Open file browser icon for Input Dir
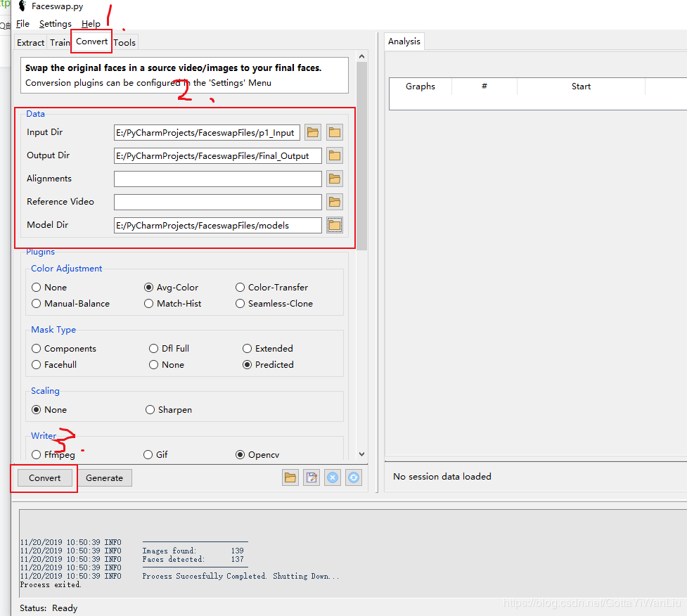The width and height of the screenshot is (687, 616). coord(313,132)
